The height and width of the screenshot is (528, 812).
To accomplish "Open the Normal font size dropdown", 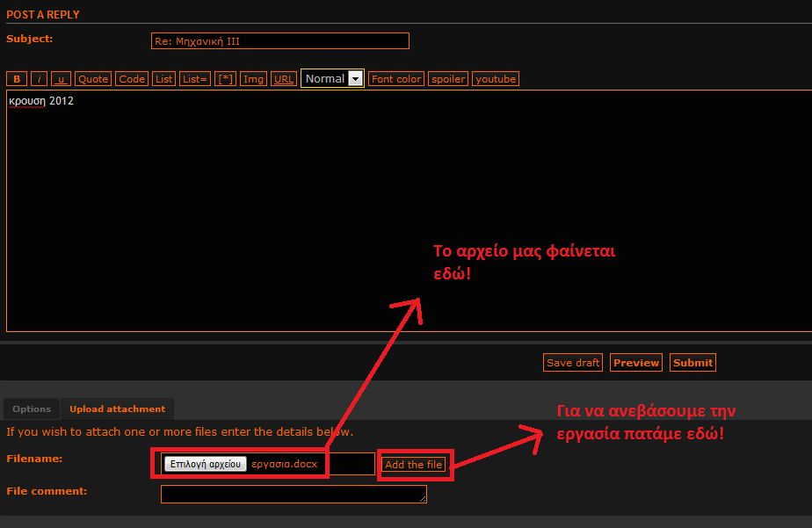I will click(x=332, y=79).
